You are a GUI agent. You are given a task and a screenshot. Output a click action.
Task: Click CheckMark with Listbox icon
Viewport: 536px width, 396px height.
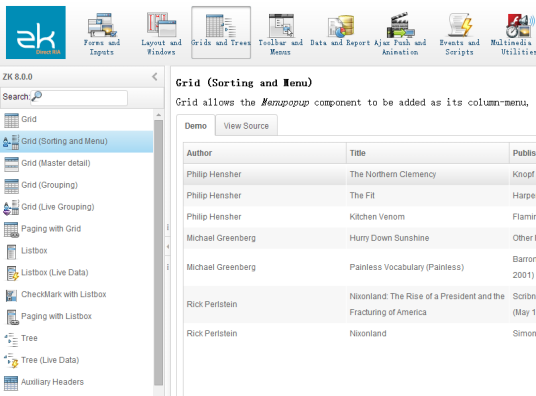(11, 295)
